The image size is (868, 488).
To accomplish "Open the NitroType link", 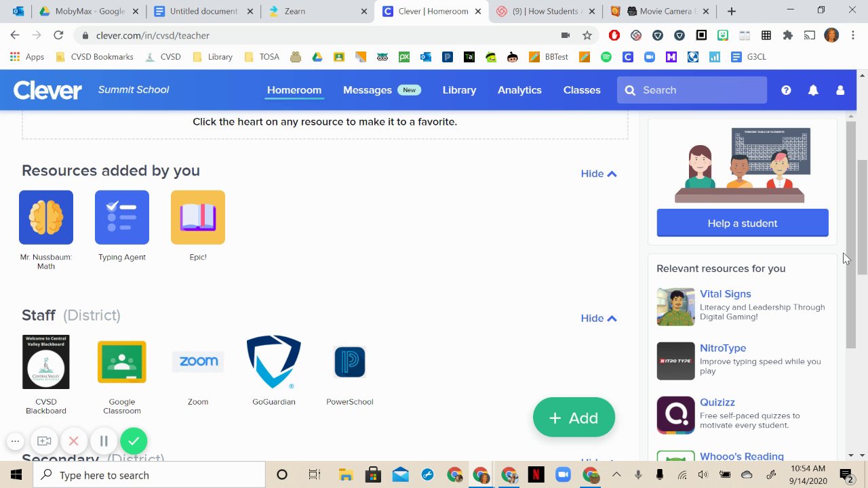I will (723, 348).
